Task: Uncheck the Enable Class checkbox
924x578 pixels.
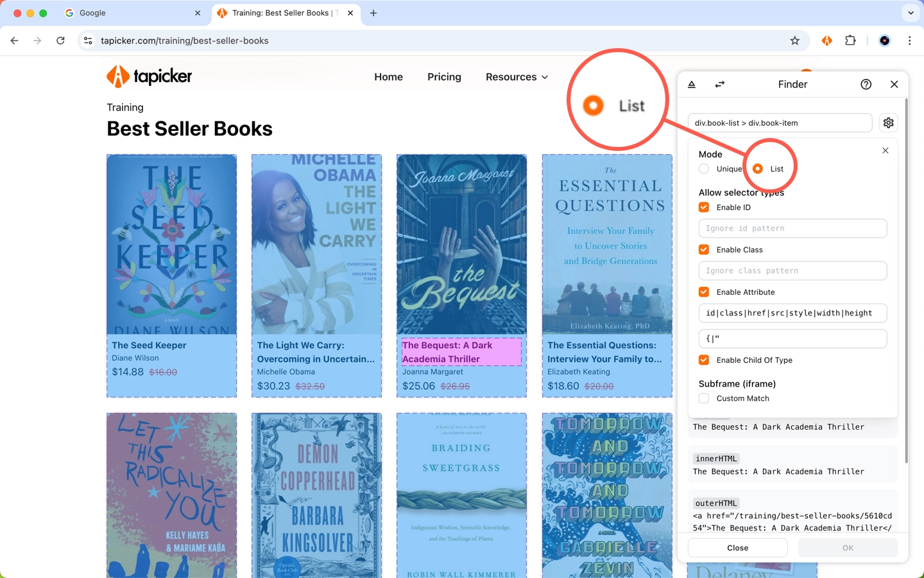Action: point(704,250)
